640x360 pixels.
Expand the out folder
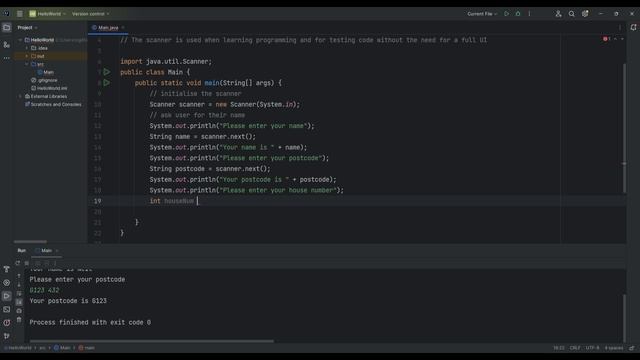[27, 56]
